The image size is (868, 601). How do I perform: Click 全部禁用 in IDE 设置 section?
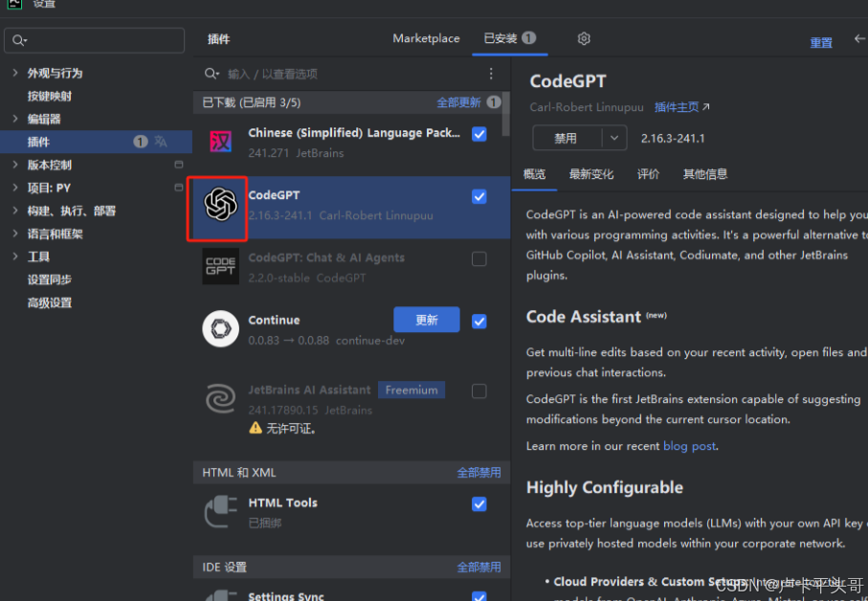point(479,567)
